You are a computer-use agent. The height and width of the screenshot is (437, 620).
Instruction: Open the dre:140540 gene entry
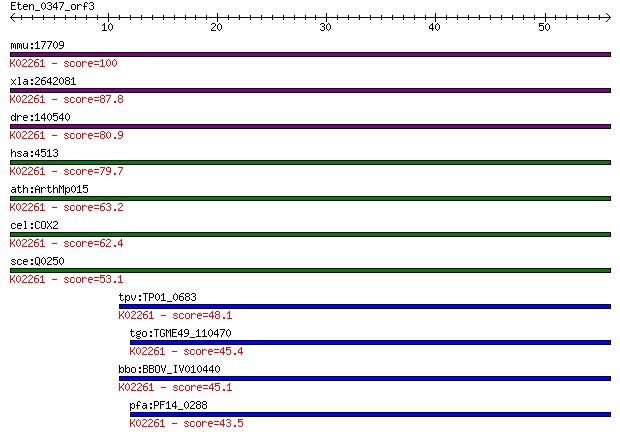[40, 117]
